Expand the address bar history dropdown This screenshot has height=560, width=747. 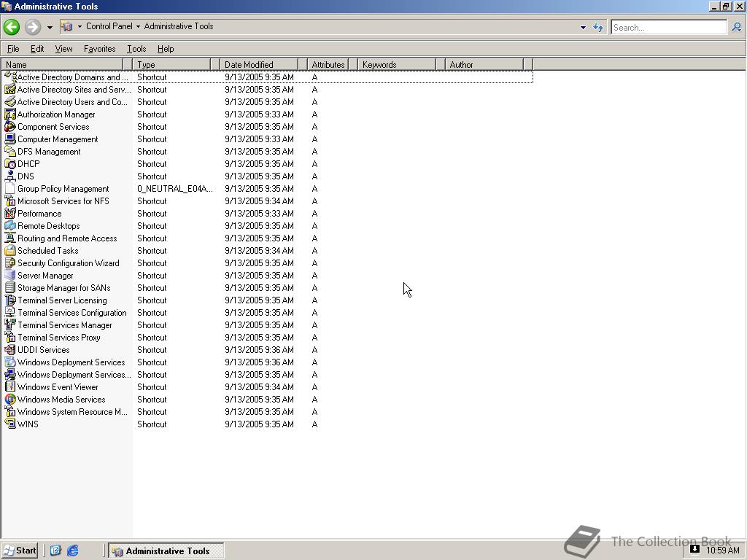[583, 27]
